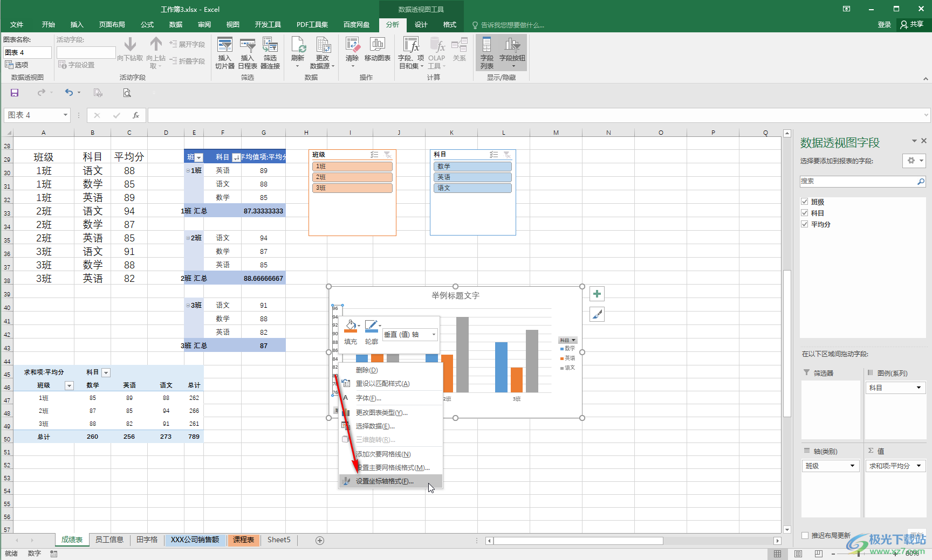Image resolution: width=932 pixels, height=560 pixels.
Task: Select 1班 button in 班级 slicer
Action: 352,167
